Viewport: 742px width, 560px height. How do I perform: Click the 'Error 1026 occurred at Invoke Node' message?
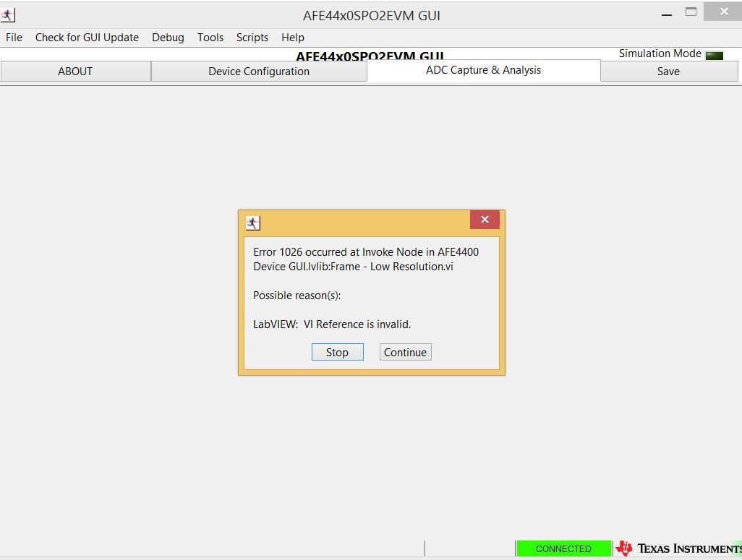(x=366, y=259)
